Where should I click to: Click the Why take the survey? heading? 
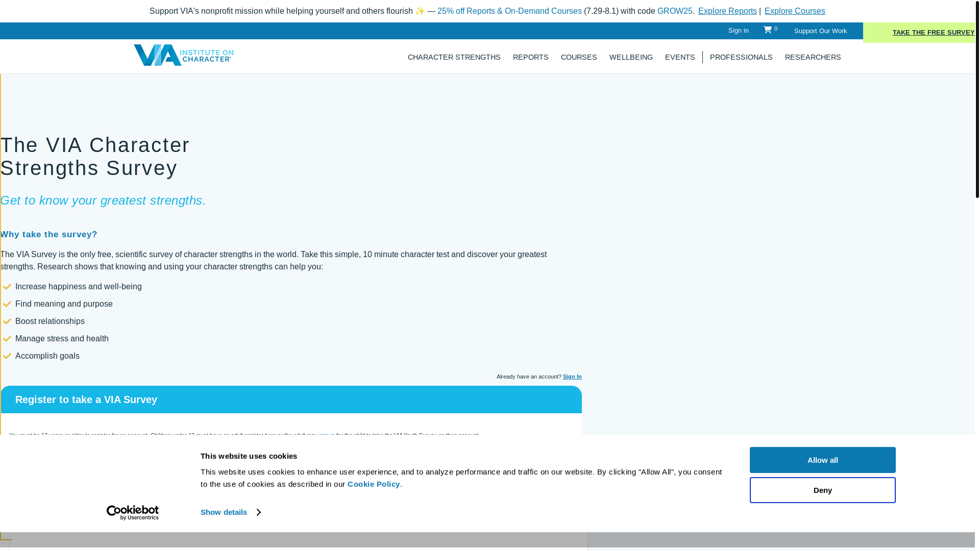[x=49, y=235]
